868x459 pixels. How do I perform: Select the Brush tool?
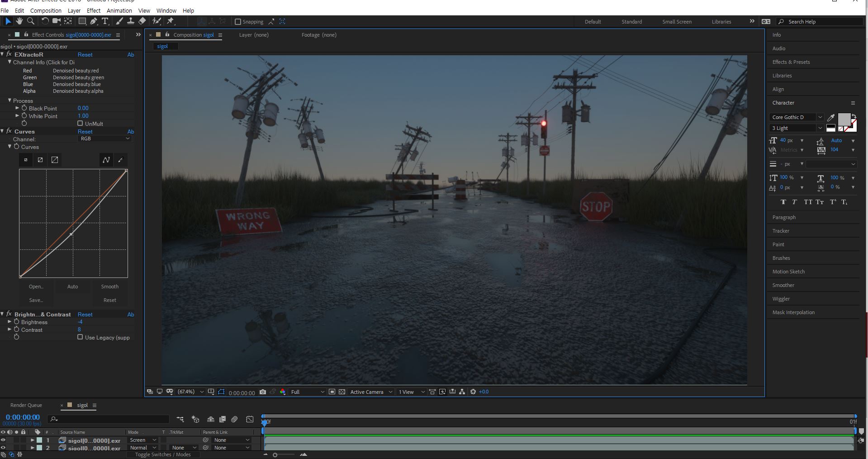[119, 21]
